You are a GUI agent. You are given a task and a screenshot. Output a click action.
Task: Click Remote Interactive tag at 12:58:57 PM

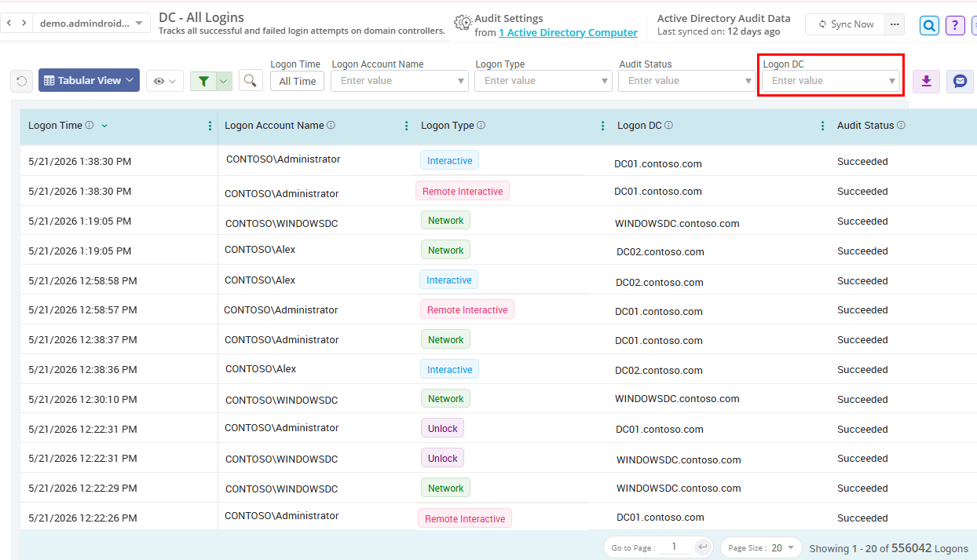(x=467, y=309)
